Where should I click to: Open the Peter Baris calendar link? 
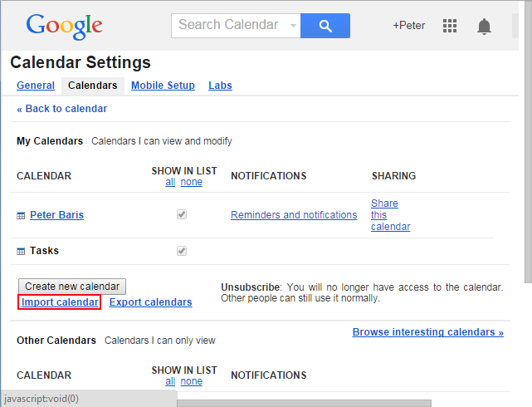[56, 215]
